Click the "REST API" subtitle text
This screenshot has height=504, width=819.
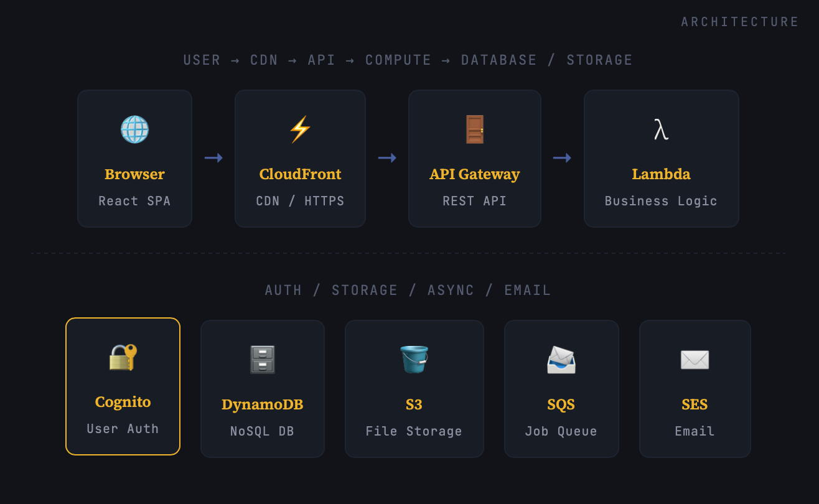[x=475, y=201]
